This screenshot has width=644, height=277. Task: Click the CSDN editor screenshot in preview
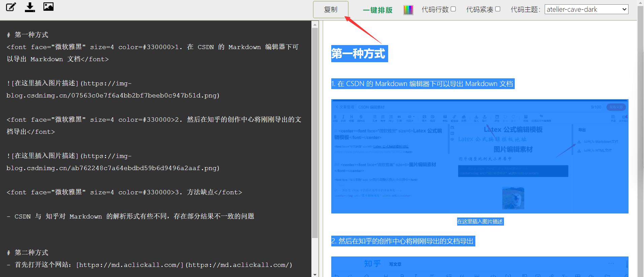pyautogui.click(x=480, y=156)
